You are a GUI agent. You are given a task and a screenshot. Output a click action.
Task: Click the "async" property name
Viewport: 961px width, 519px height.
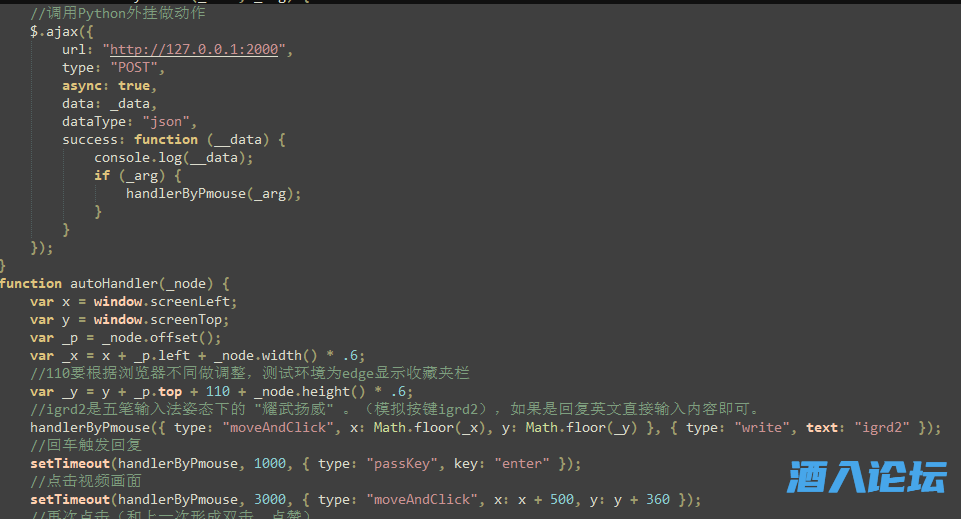[x=82, y=86]
